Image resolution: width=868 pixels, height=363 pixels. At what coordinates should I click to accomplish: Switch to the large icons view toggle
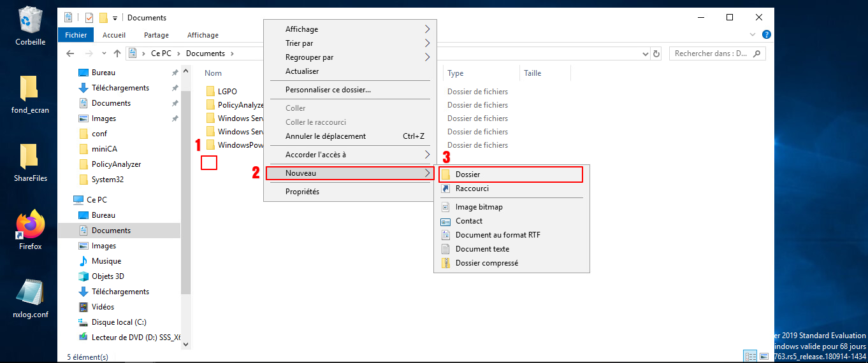[x=764, y=356]
